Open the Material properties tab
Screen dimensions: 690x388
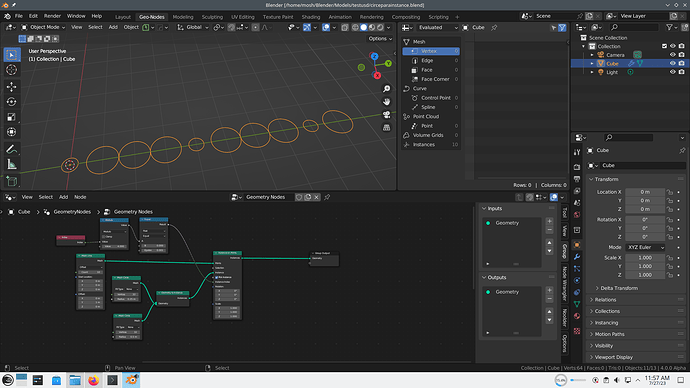pos(577,316)
